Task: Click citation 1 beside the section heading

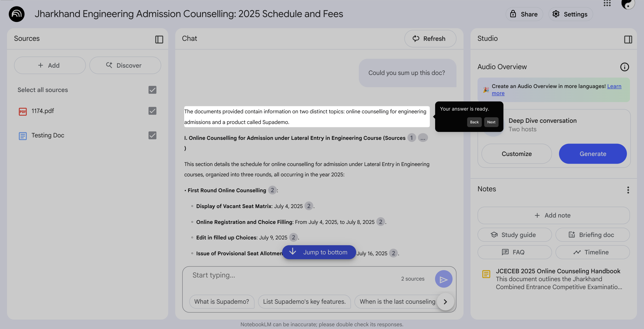Action: (x=412, y=138)
